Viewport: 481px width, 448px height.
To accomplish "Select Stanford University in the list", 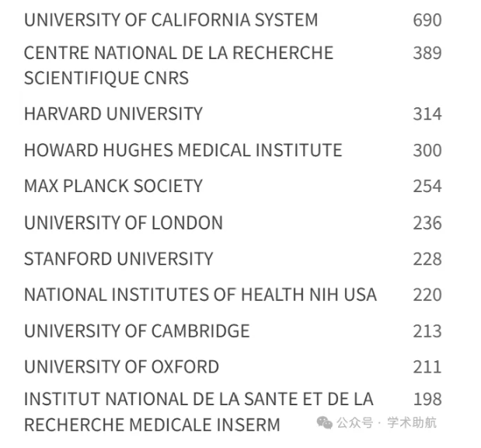I will (118, 258).
